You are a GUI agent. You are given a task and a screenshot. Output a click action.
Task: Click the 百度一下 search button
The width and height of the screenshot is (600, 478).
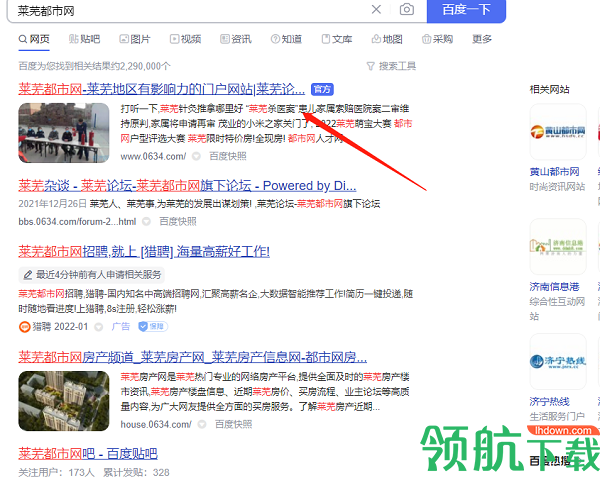tap(466, 10)
